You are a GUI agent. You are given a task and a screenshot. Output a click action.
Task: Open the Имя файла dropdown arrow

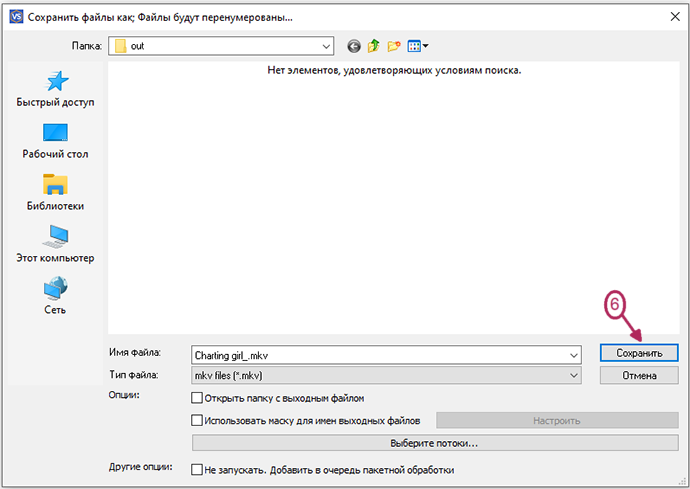click(x=573, y=354)
